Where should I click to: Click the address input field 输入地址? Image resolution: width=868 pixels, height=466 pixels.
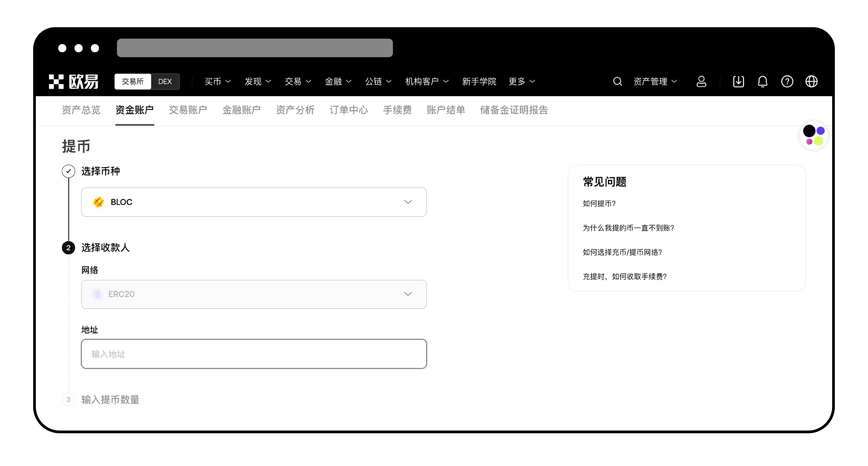(x=254, y=354)
